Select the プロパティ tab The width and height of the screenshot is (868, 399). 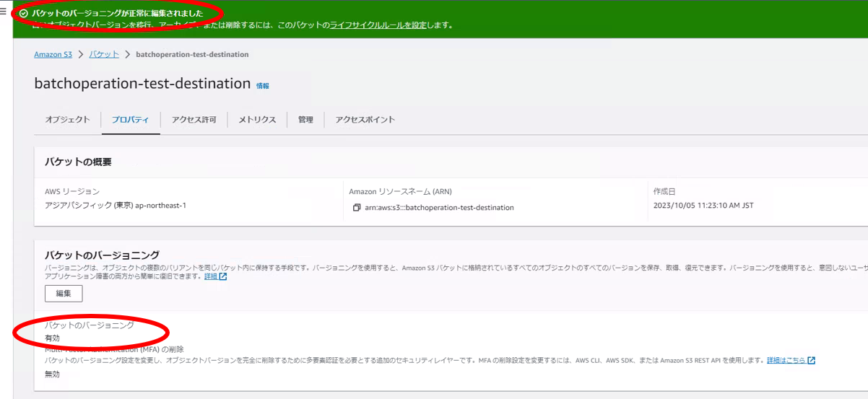[130, 120]
